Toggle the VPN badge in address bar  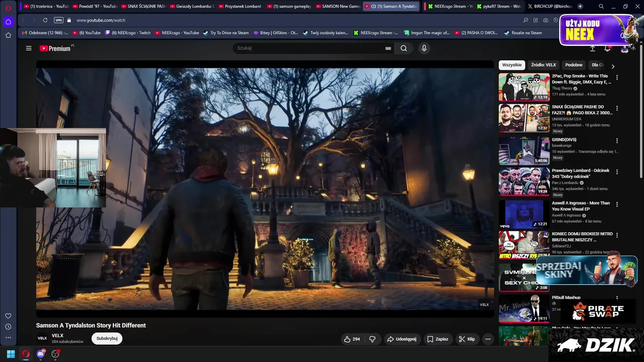tap(58, 20)
